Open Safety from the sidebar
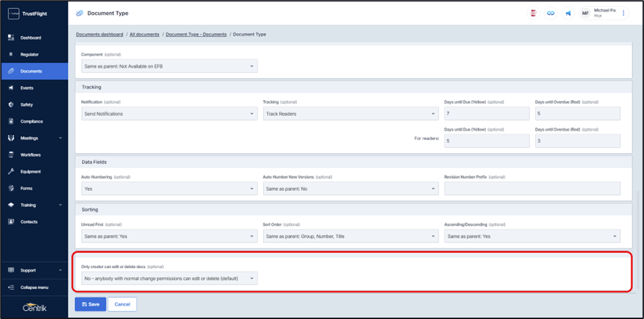644x319 pixels. coord(27,105)
